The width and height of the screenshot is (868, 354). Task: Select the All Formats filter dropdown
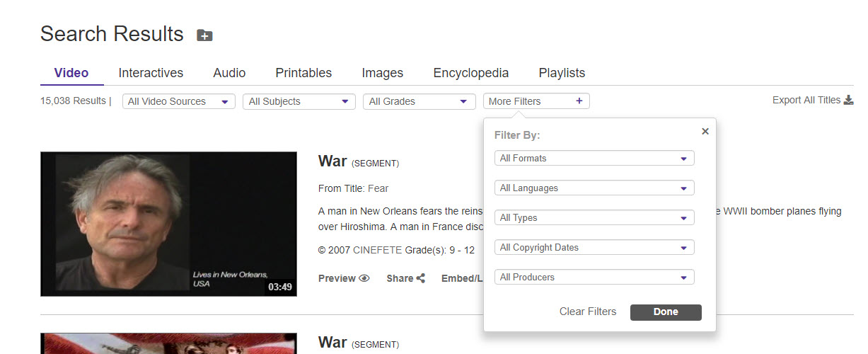point(594,159)
